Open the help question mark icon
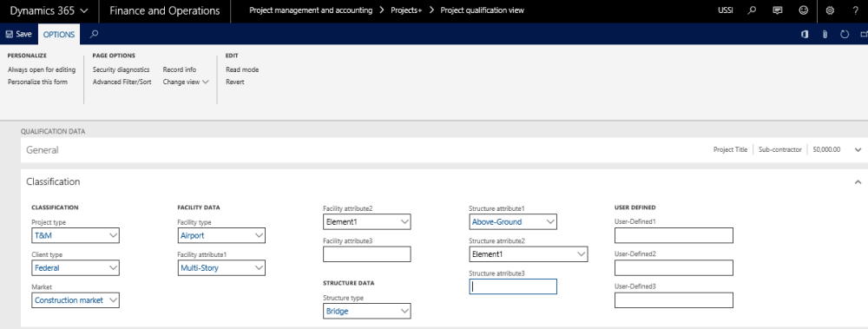This screenshot has height=329, width=868. (x=856, y=10)
